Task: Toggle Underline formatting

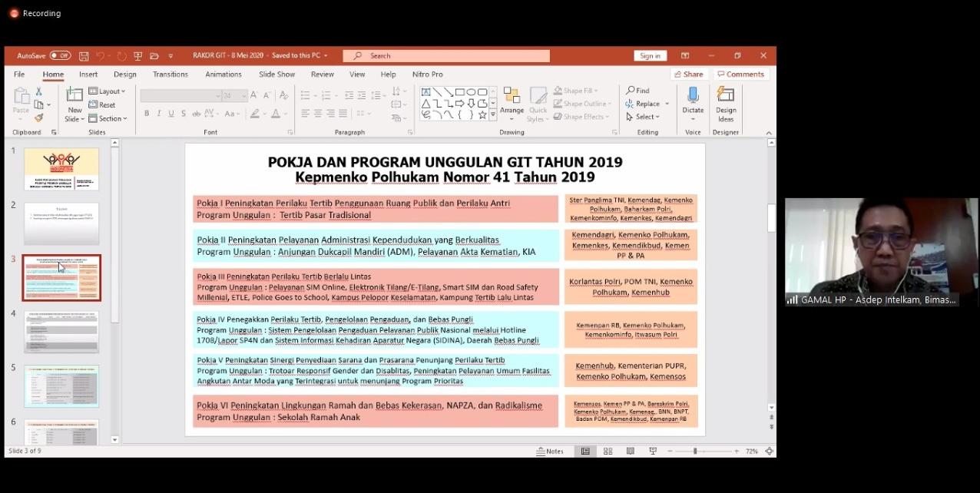Action: click(171, 114)
